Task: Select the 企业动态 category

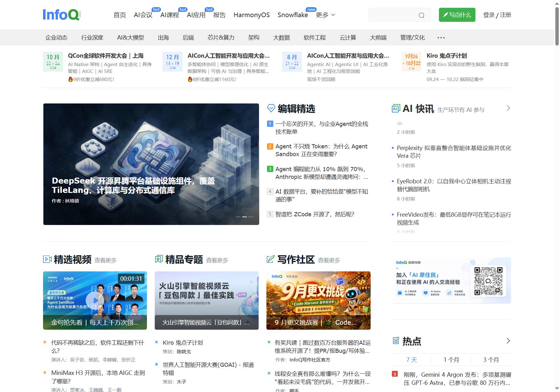Action: pyautogui.click(x=56, y=38)
